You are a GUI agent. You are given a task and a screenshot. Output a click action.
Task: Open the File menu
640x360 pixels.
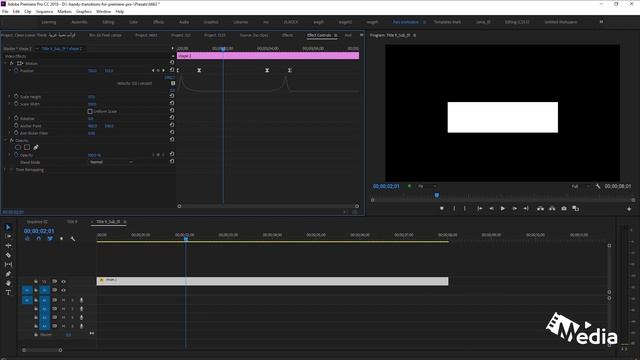(x=5, y=11)
